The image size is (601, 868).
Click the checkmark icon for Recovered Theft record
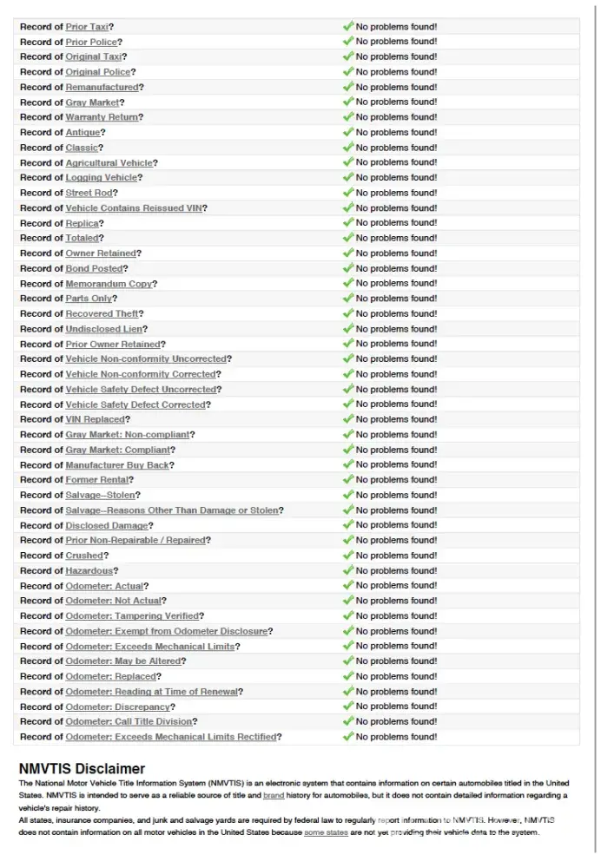pos(347,313)
